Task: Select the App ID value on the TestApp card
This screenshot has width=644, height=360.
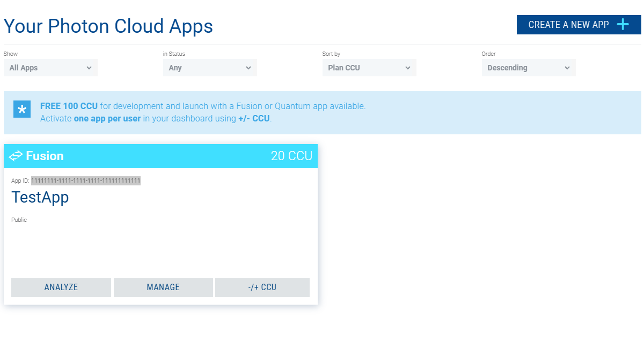Action: pyautogui.click(x=86, y=181)
